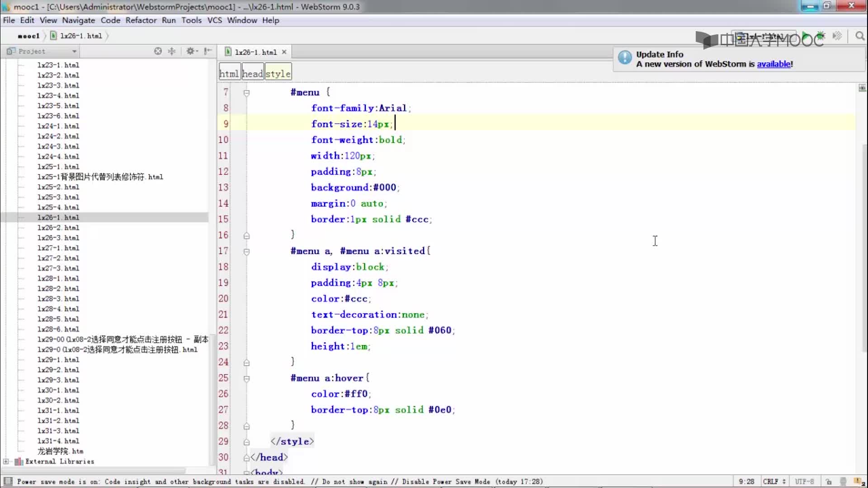The width and height of the screenshot is (868, 488).
Task: Open the Hector inspections icon in status bar
Action: (x=843, y=482)
